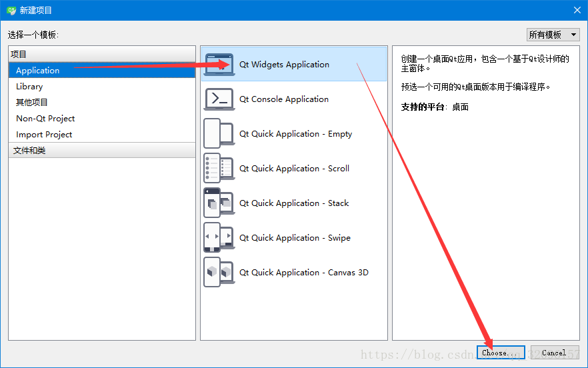Click the Qt Quick Application Stack icon
Screen dimensions: 588x368
[x=219, y=203]
